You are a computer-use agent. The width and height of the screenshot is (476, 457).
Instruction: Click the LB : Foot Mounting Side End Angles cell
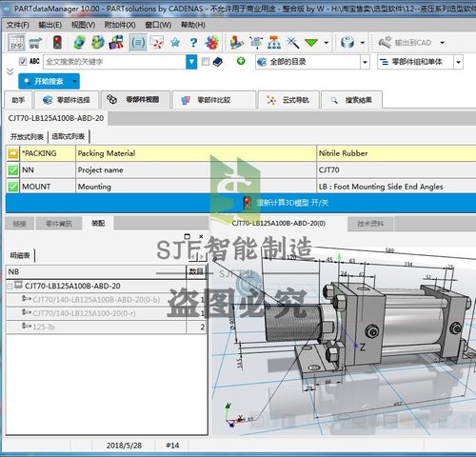tap(396, 187)
